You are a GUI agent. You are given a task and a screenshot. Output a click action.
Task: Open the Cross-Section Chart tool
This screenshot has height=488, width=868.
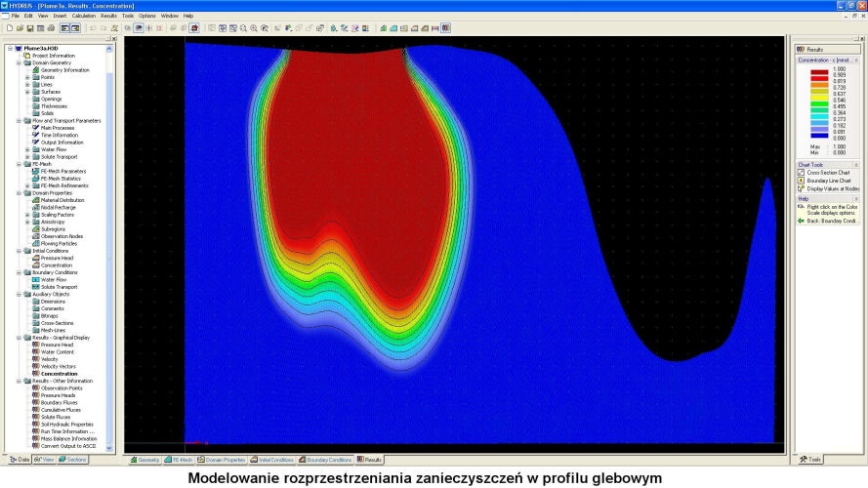pyautogui.click(x=829, y=172)
